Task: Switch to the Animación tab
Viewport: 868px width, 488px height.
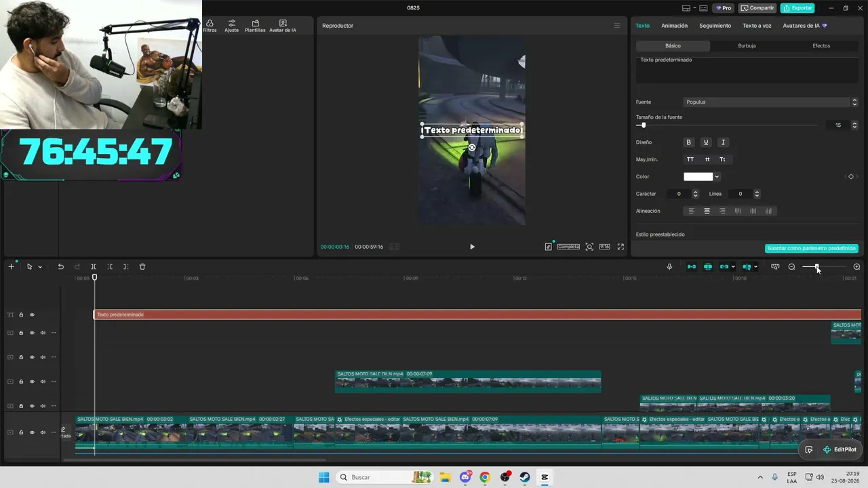Action: tap(674, 26)
